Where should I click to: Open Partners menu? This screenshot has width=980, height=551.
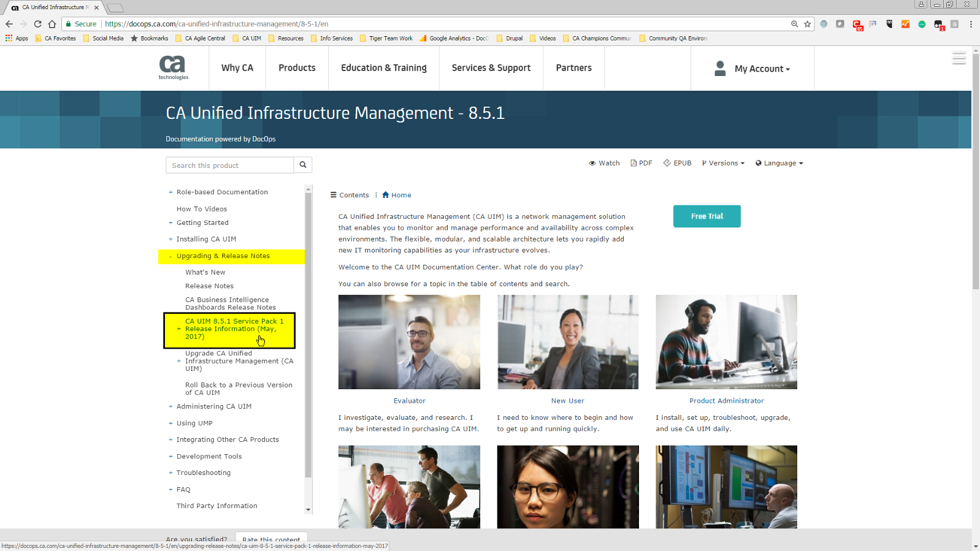(x=574, y=68)
